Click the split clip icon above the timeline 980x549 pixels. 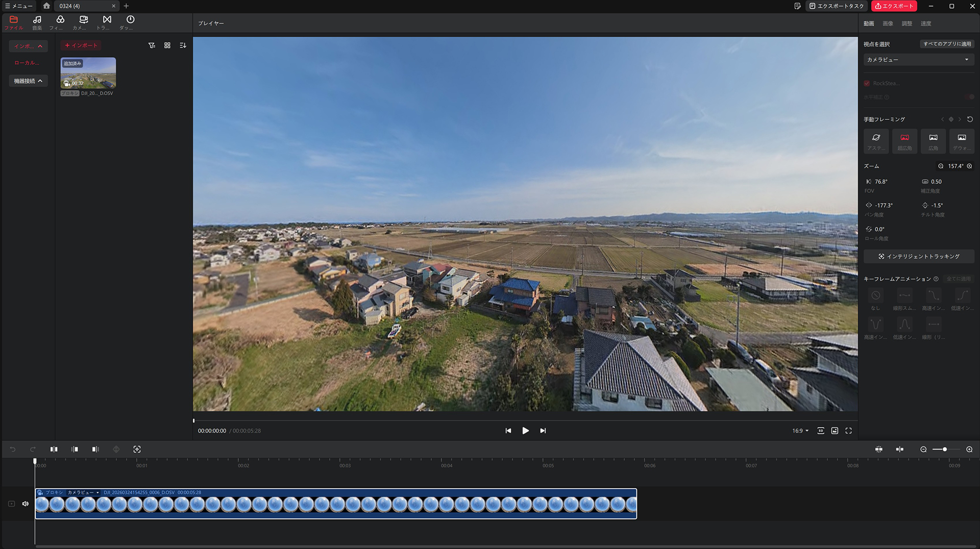(x=54, y=449)
